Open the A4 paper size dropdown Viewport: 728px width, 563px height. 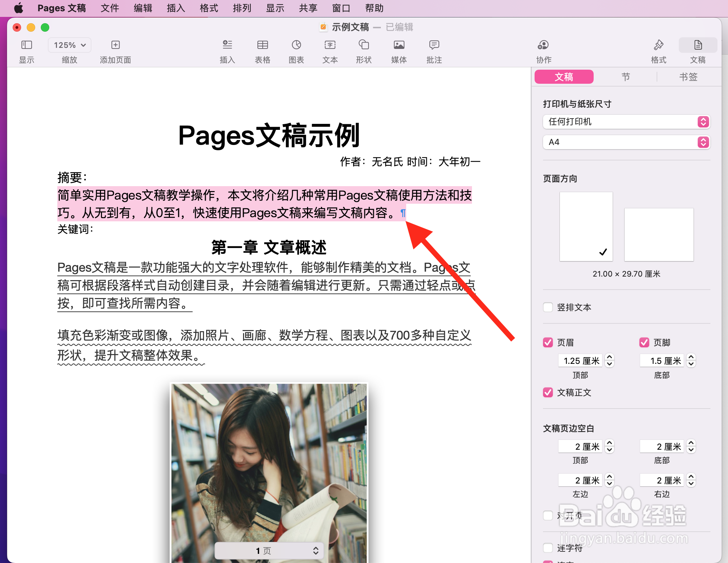[x=626, y=142]
